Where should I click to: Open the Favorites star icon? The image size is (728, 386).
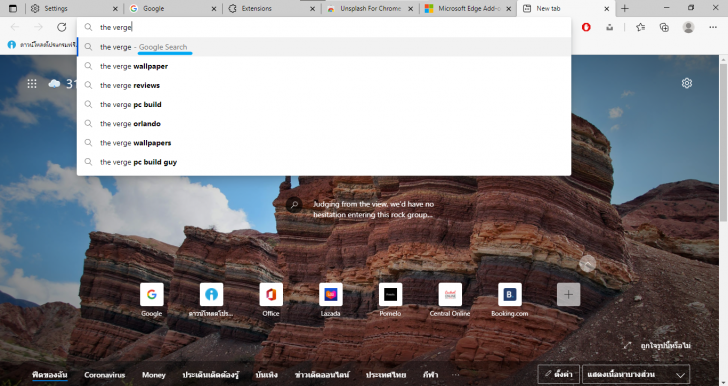[641, 27]
